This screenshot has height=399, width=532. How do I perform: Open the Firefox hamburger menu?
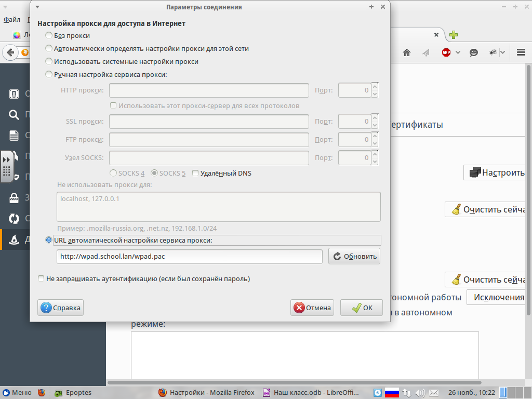point(520,52)
